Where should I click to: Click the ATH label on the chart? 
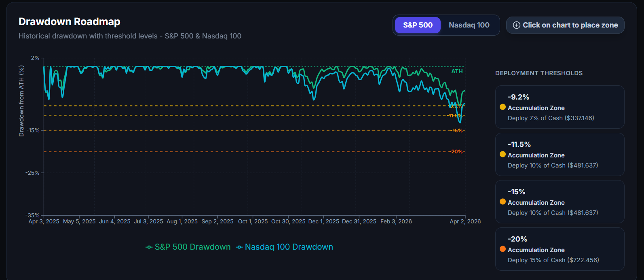pos(457,71)
